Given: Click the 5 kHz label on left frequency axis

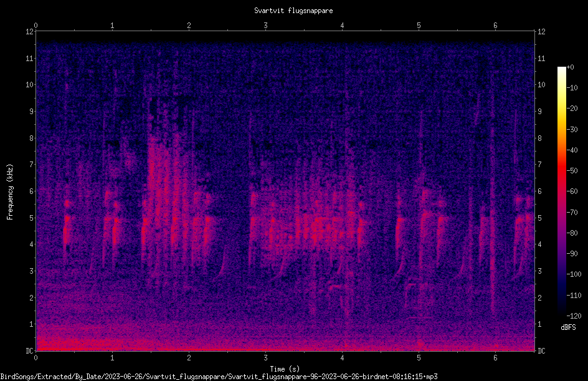Looking at the screenshot, I should [32, 218].
